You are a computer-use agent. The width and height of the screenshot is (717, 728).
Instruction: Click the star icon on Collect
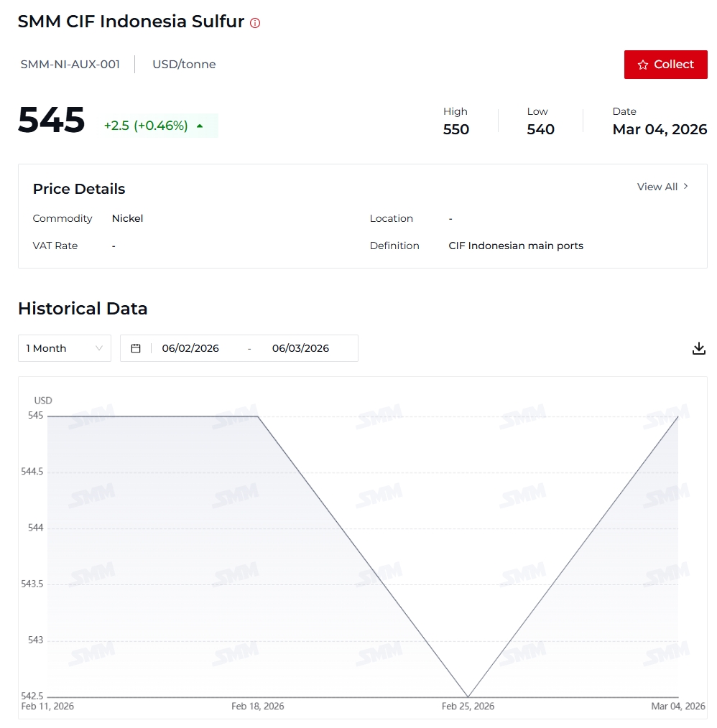[643, 65]
